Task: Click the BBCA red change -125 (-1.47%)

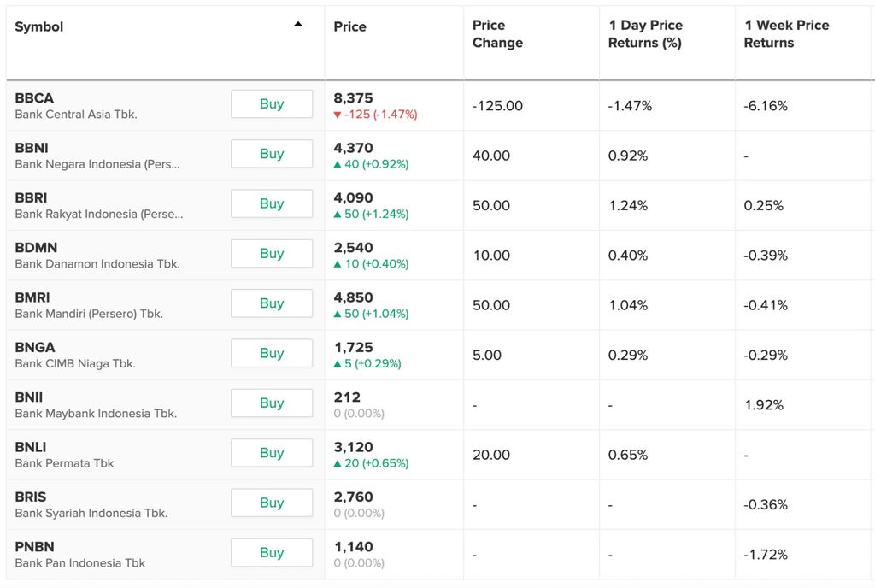Action: point(376,115)
